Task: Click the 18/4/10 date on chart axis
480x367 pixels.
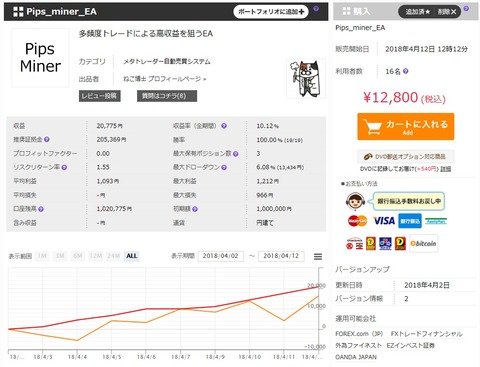Action: [x=250, y=357]
